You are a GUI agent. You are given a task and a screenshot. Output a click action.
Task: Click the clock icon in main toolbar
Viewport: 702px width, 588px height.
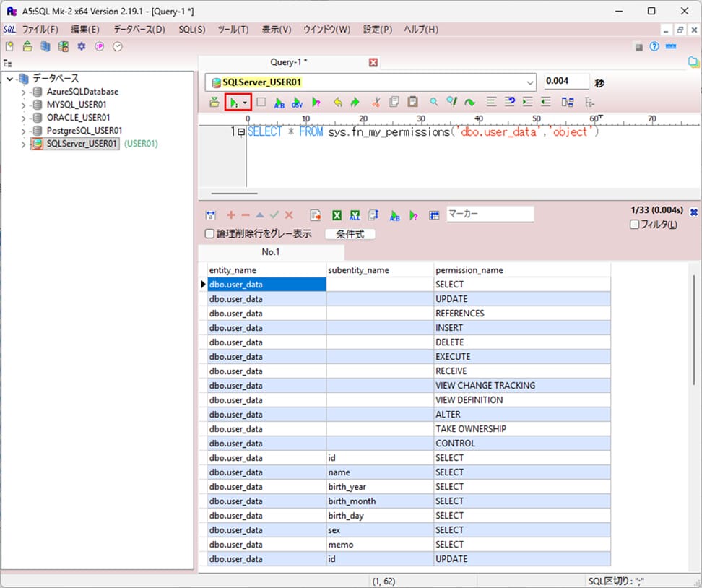[117, 46]
